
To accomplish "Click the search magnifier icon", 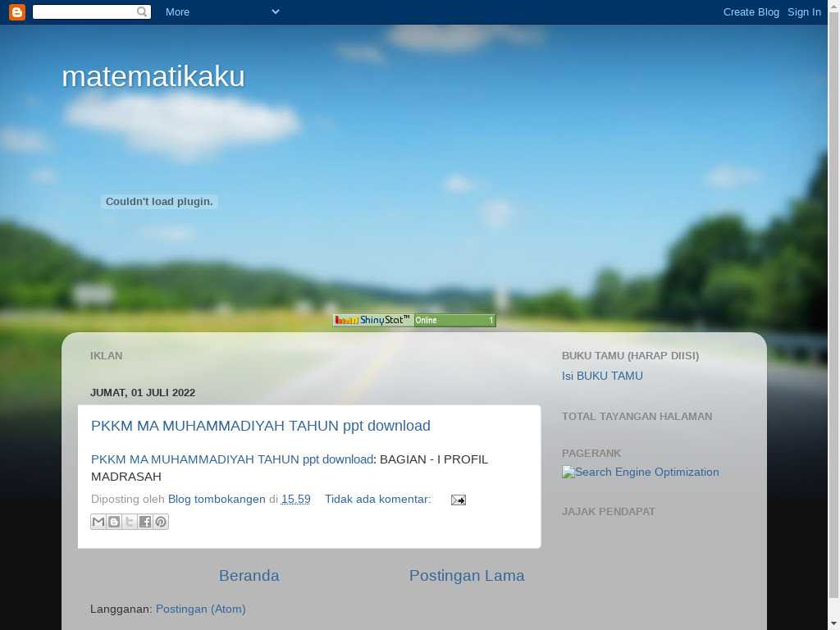I will pyautogui.click(x=142, y=11).
